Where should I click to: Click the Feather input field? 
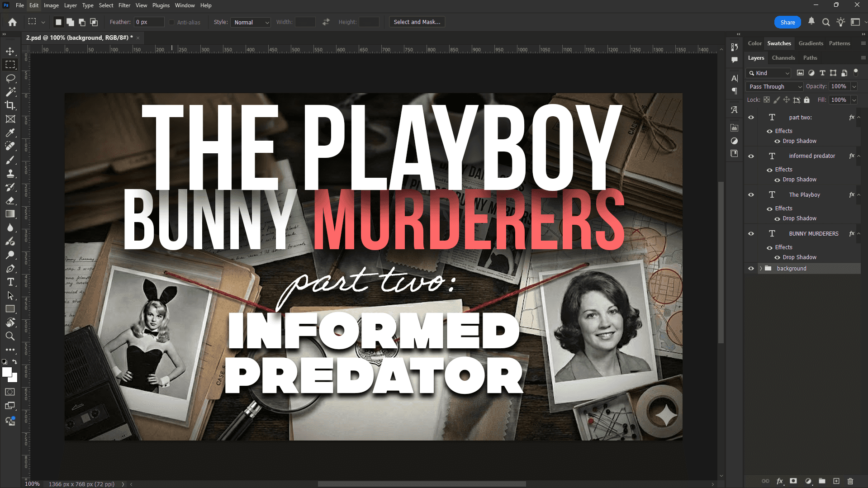(149, 22)
